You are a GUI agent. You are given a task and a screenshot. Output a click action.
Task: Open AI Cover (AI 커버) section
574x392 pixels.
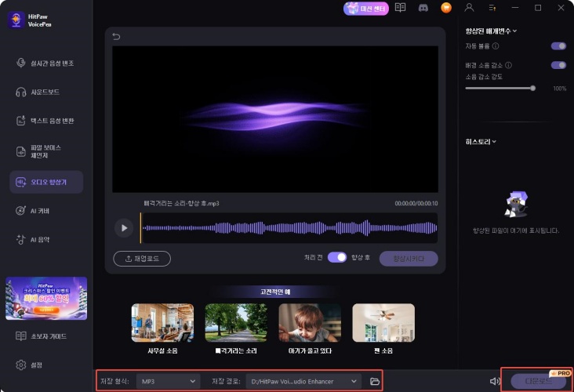[x=46, y=211]
